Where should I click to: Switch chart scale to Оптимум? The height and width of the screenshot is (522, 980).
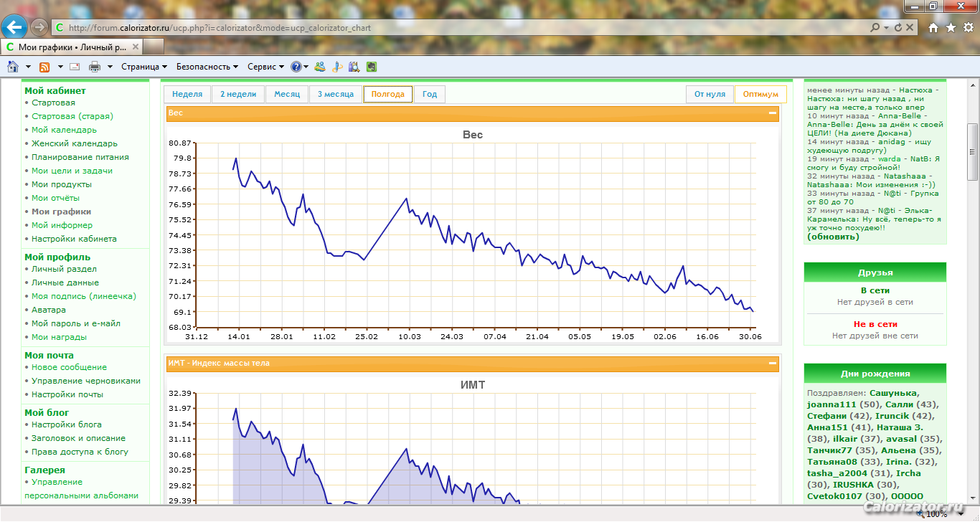(760, 95)
